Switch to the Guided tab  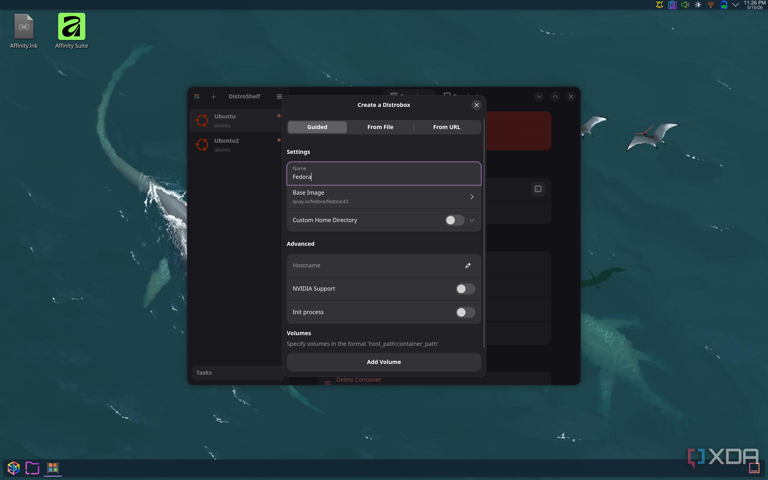(x=317, y=127)
